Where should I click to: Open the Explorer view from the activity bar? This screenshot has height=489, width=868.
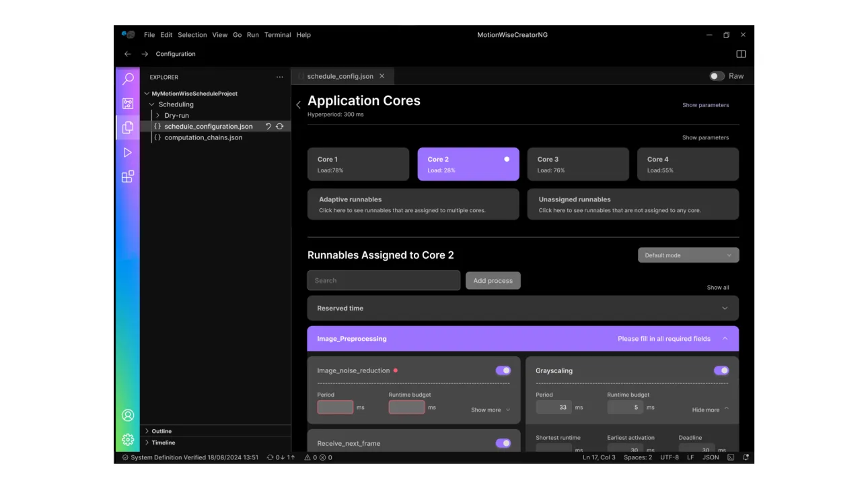pyautogui.click(x=128, y=127)
